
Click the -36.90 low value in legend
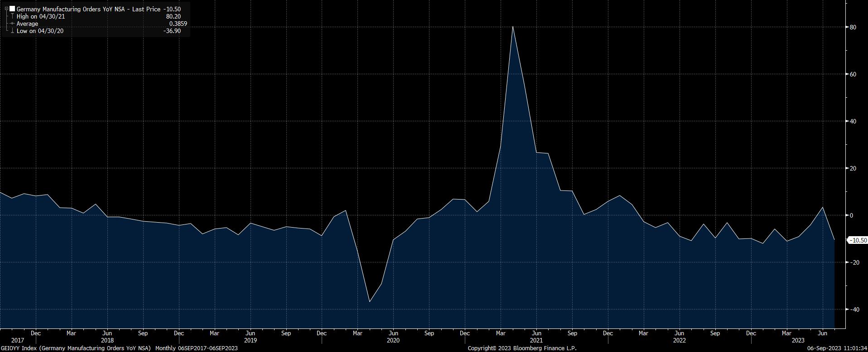(x=172, y=31)
